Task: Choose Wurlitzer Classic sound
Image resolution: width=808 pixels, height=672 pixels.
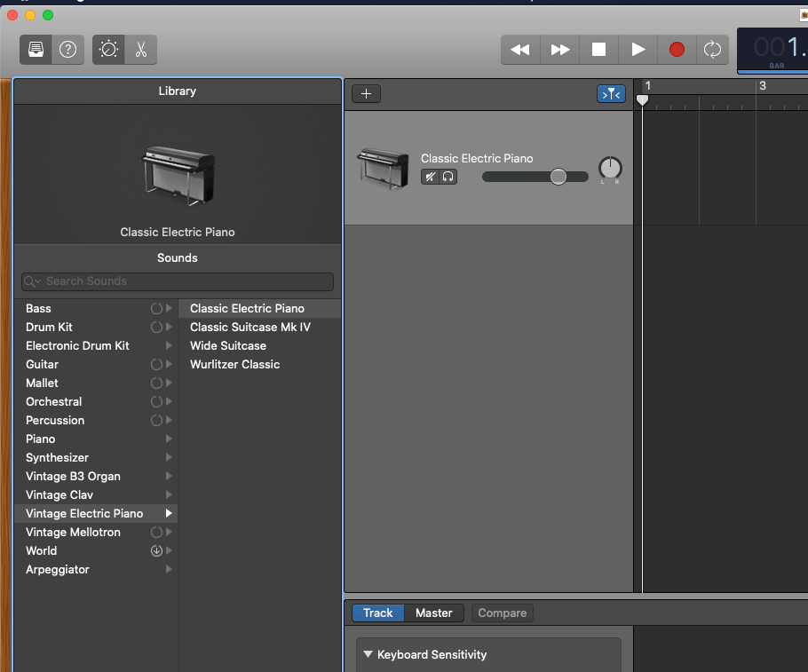Action: [234, 364]
